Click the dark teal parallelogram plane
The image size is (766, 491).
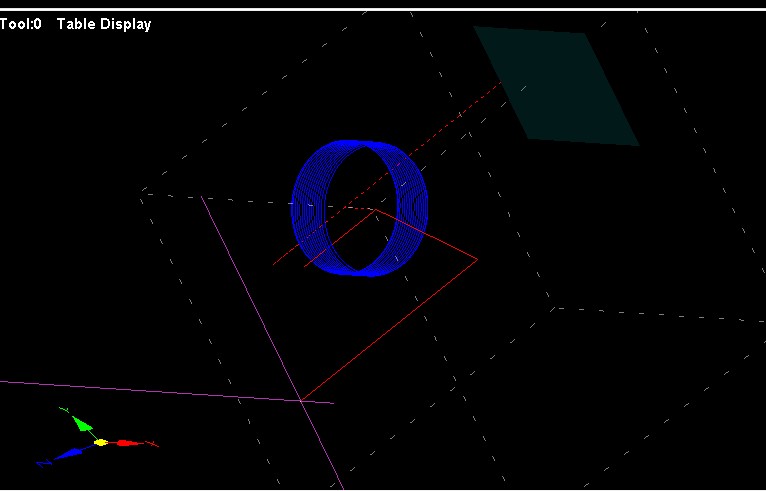click(557, 86)
